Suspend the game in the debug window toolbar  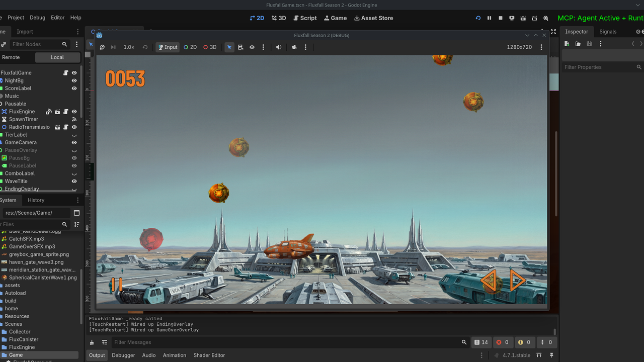point(102,47)
